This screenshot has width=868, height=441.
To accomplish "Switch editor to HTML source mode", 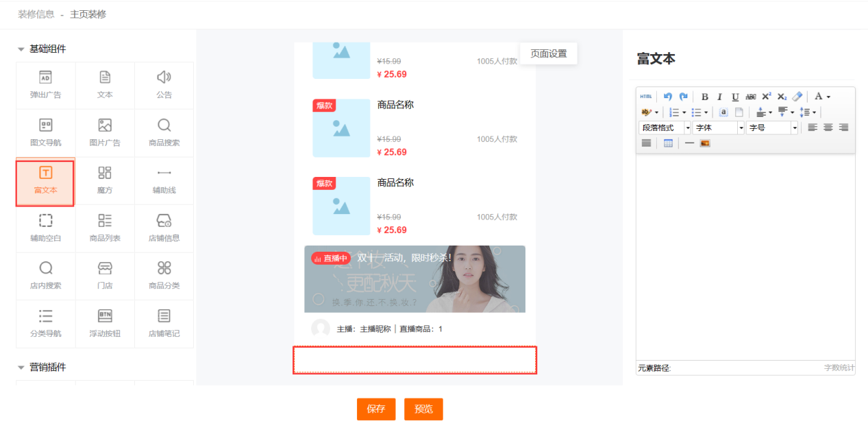I will point(646,97).
